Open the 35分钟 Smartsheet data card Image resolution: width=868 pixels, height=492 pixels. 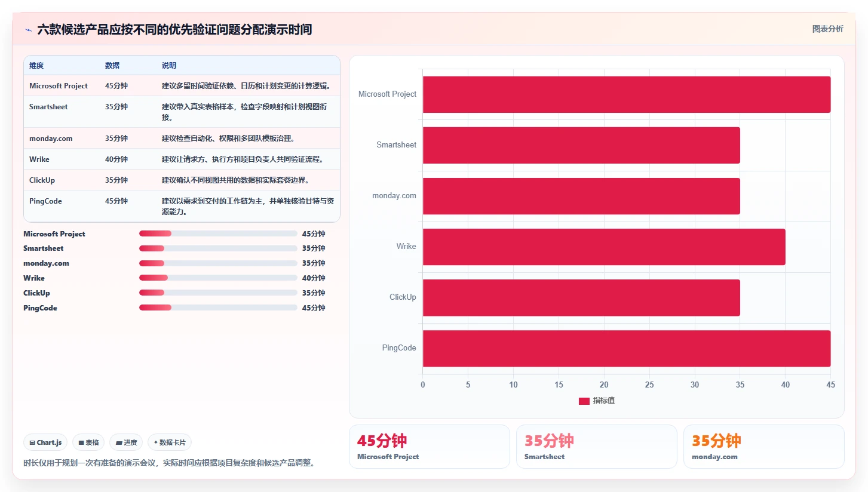596,447
